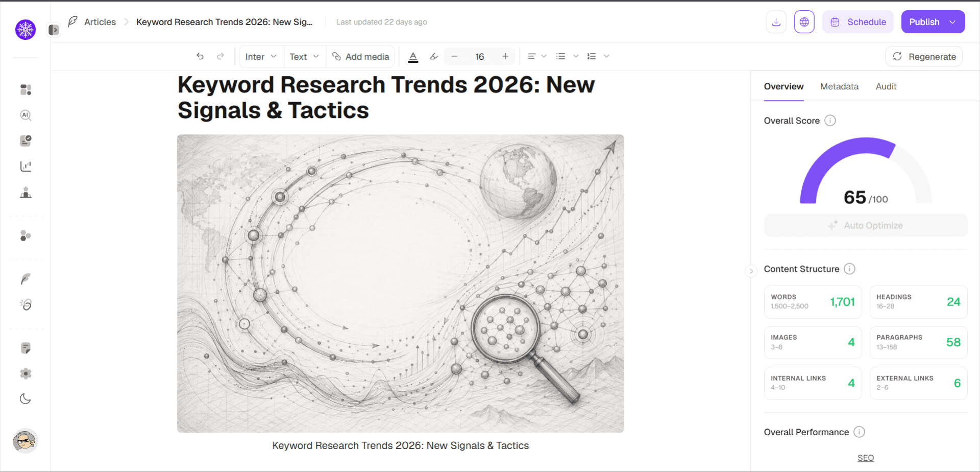
Task: Open the SEO link
Action: pyautogui.click(x=866, y=458)
